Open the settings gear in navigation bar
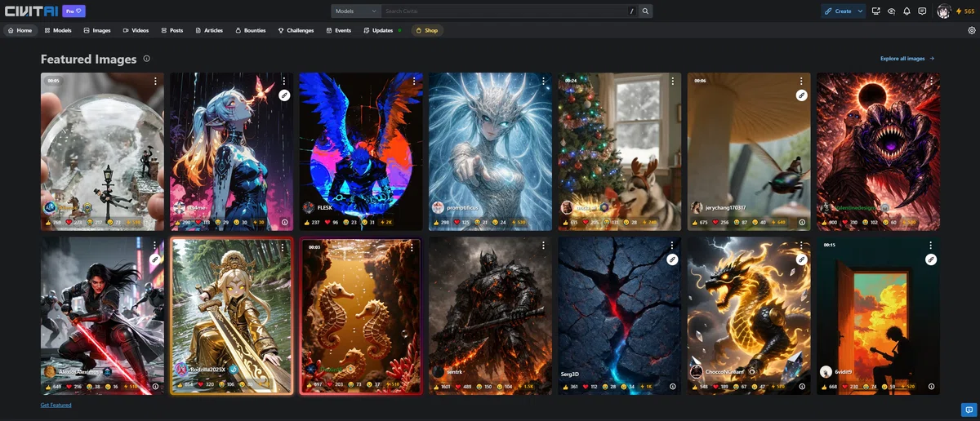 pos(972,30)
